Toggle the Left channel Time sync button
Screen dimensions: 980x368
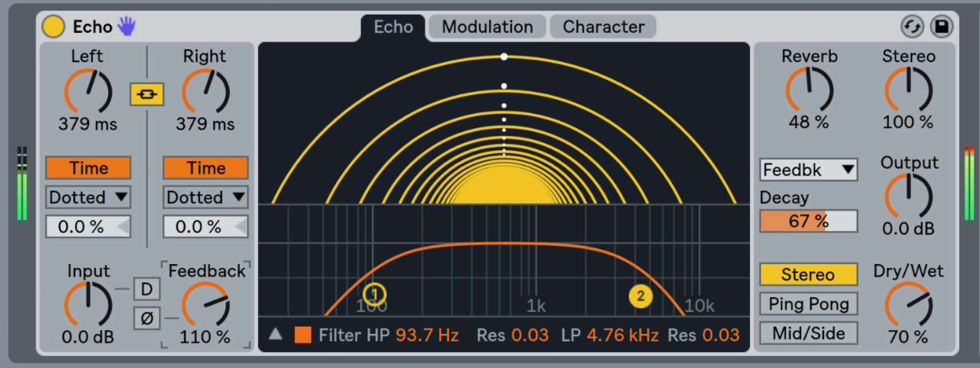(88, 168)
